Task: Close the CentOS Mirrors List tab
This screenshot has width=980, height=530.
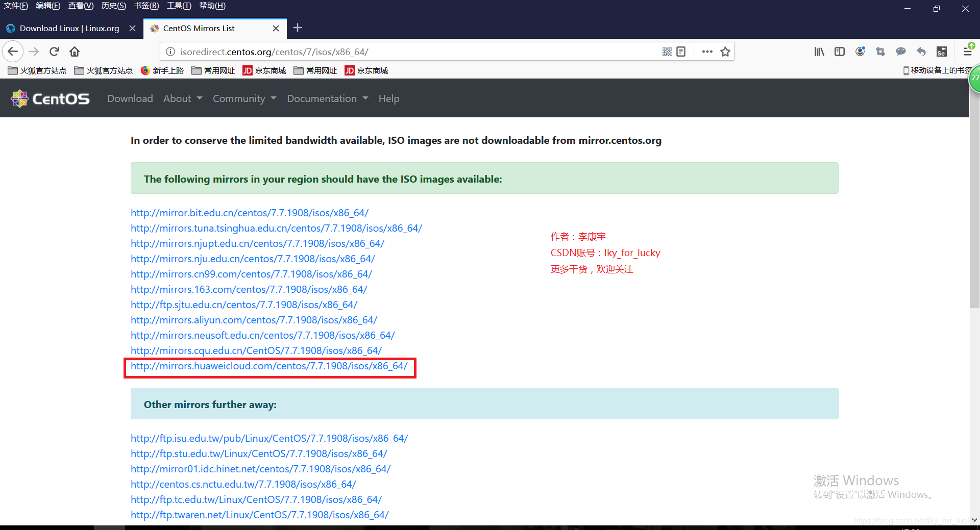Action: (x=276, y=29)
